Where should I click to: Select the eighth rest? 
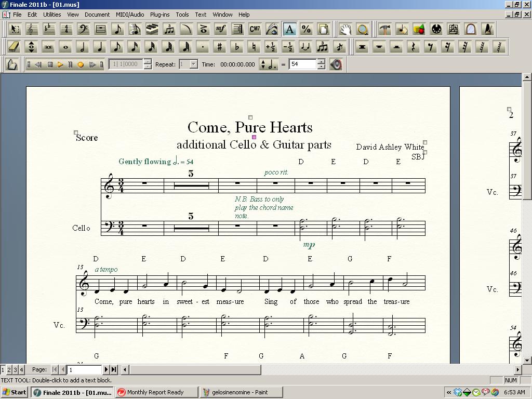(431, 47)
